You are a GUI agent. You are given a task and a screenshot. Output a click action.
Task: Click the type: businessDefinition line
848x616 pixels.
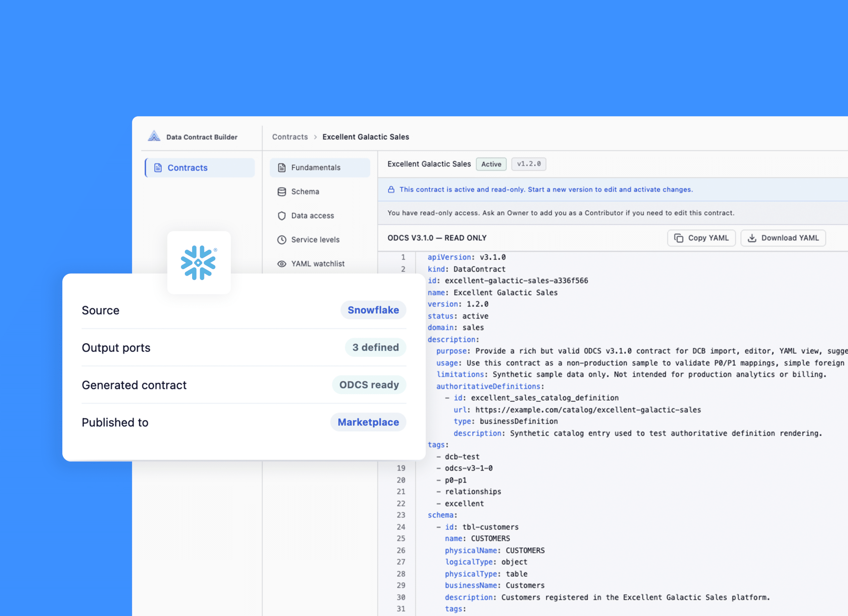point(505,421)
